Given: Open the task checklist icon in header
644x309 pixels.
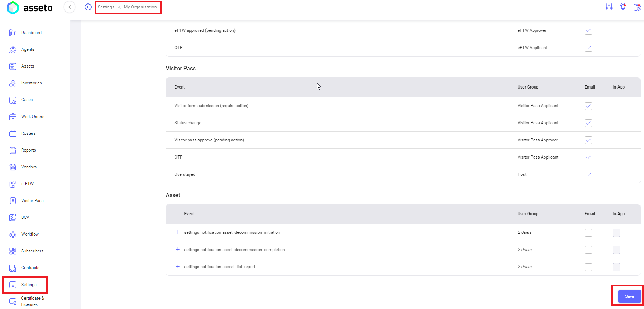Looking at the screenshot, I should tap(637, 7).
